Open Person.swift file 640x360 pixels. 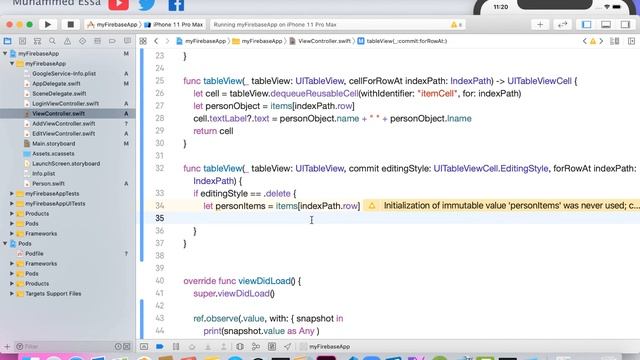coord(48,183)
